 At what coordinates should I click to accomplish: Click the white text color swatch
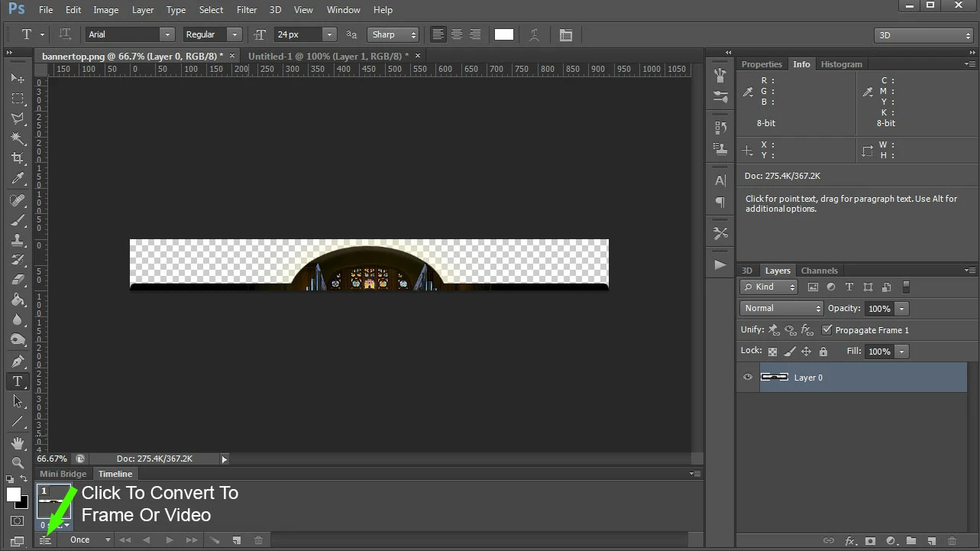504,34
